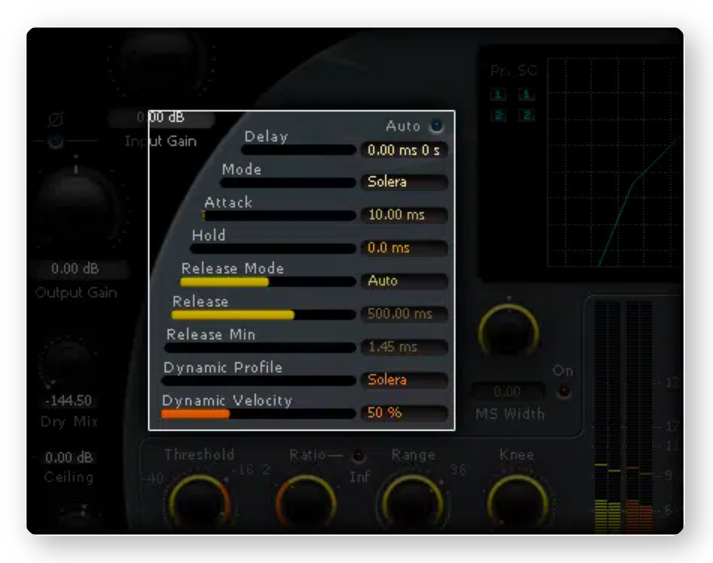The height and width of the screenshot is (563, 713).
Task: Open the Release Mode value box showing Auto
Action: pos(404,281)
